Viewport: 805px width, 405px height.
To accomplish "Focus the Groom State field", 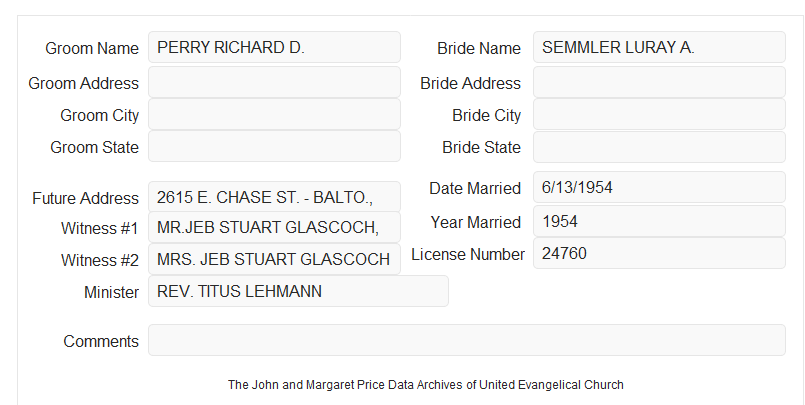I will pos(274,146).
